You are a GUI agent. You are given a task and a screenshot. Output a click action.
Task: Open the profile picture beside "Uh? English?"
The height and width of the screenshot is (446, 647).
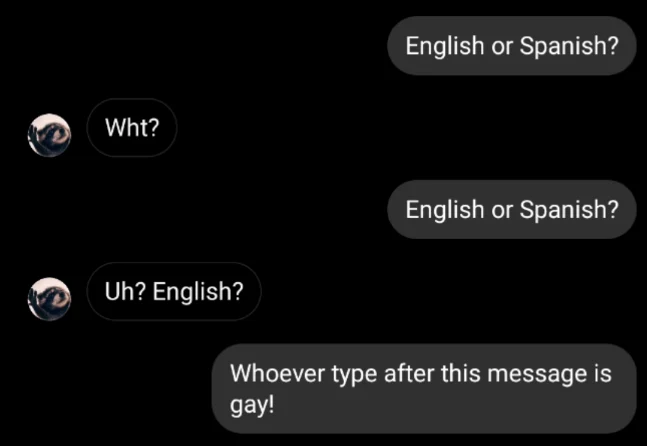click(48, 298)
